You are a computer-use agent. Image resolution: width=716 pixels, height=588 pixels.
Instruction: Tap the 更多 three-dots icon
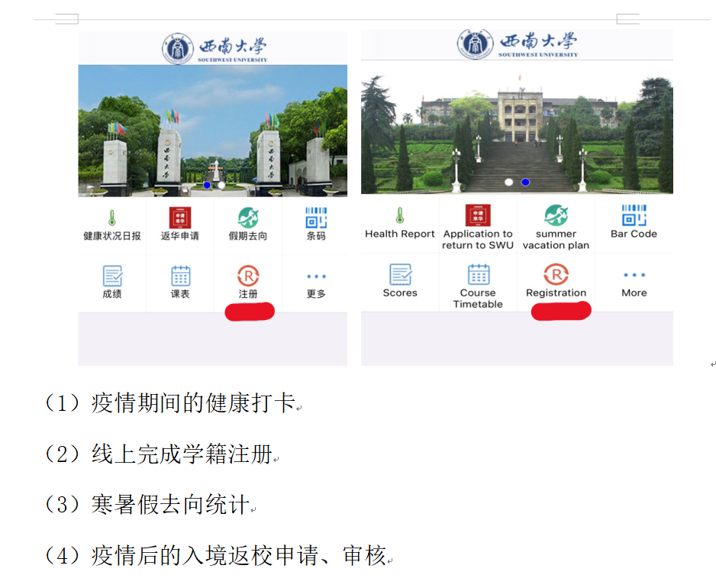(x=316, y=276)
